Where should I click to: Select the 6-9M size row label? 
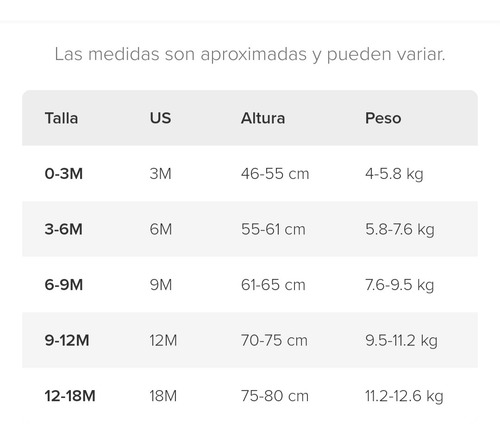point(64,285)
